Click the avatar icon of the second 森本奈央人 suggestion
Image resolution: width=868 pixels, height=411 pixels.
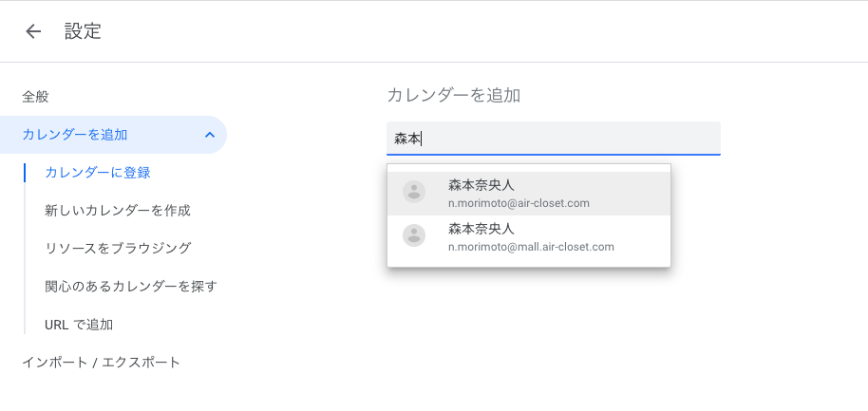[x=414, y=235]
